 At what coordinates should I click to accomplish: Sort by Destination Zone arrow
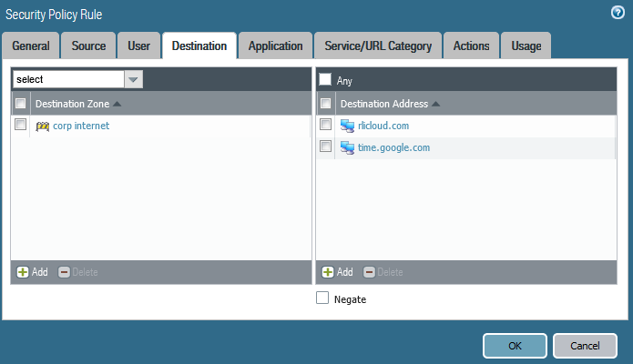117,104
